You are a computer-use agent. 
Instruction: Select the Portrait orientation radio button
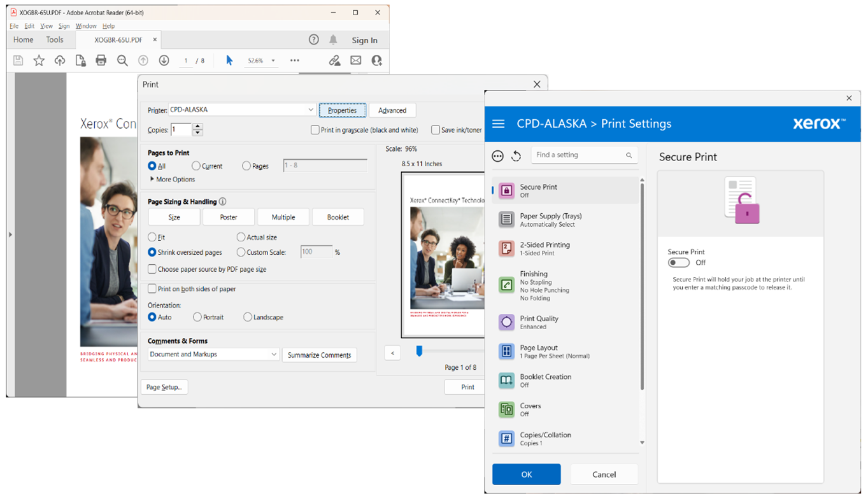[x=197, y=317]
